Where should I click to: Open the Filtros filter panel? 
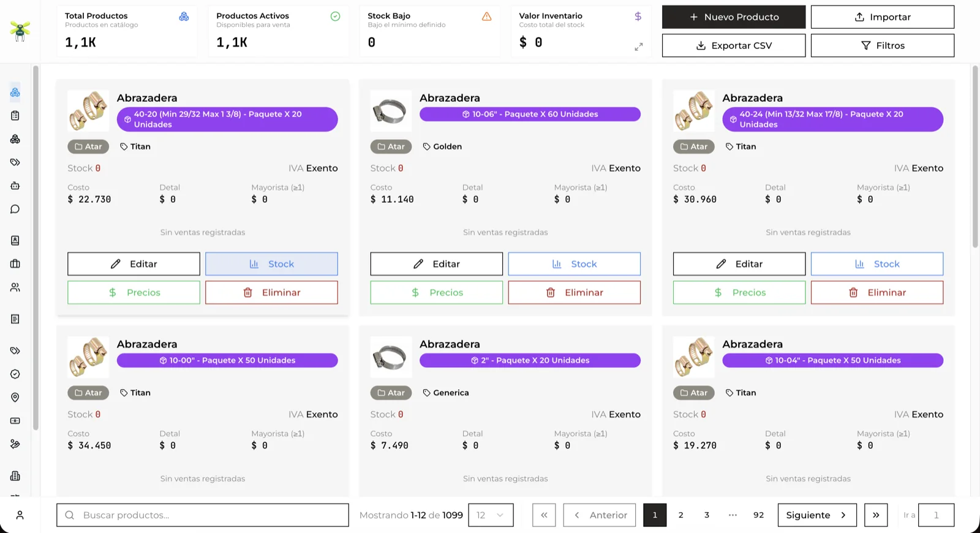point(882,45)
